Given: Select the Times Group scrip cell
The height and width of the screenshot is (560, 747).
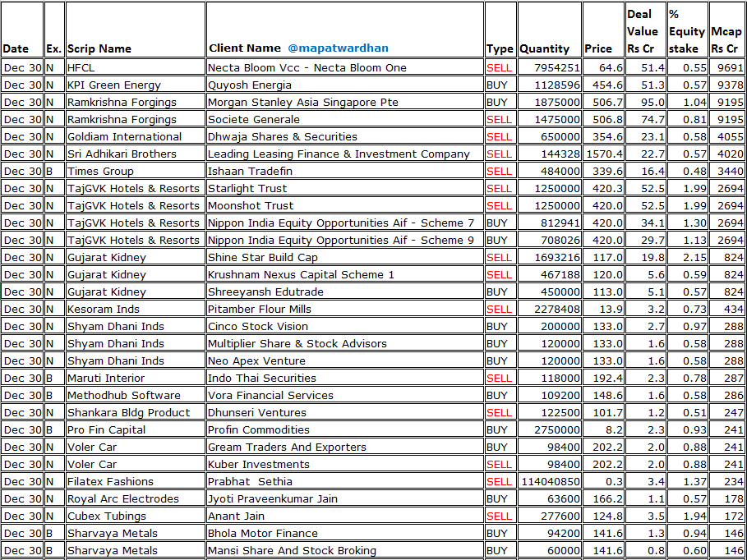Looking at the screenshot, I should pos(136,171).
